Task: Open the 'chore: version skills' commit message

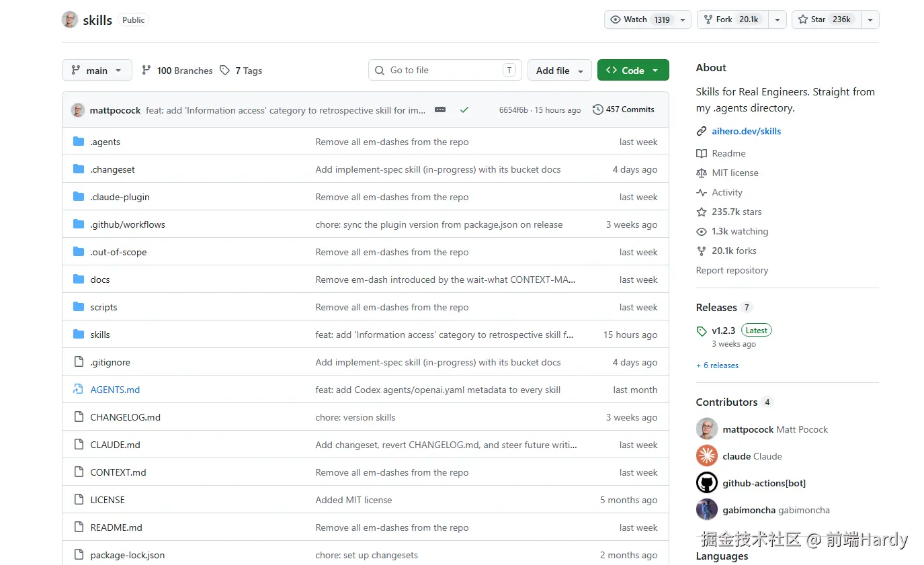Action: (355, 417)
